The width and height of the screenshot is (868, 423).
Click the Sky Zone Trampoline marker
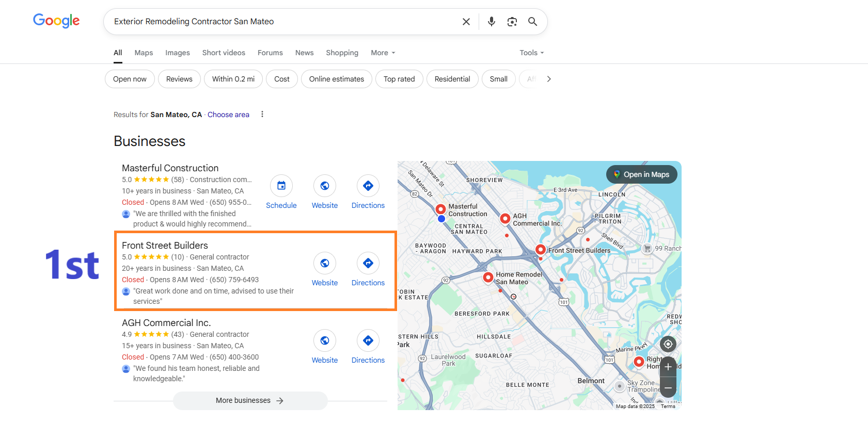[x=620, y=386]
